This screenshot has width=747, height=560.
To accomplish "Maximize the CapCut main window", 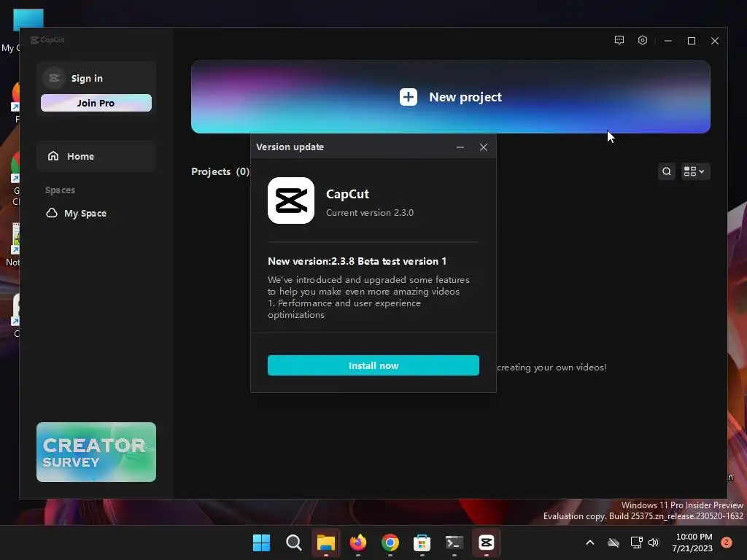I will (692, 41).
